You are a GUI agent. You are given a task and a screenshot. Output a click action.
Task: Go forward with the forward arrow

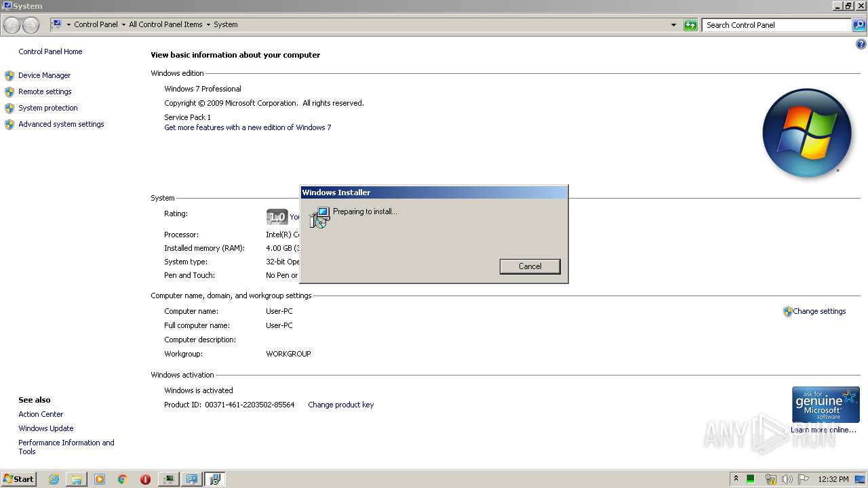pyautogui.click(x=31, y=25)
